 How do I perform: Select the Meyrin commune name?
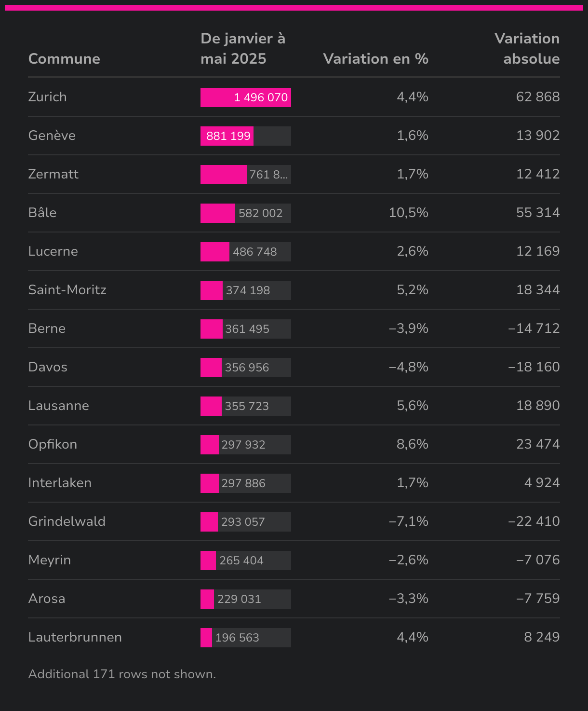point(50,560)
